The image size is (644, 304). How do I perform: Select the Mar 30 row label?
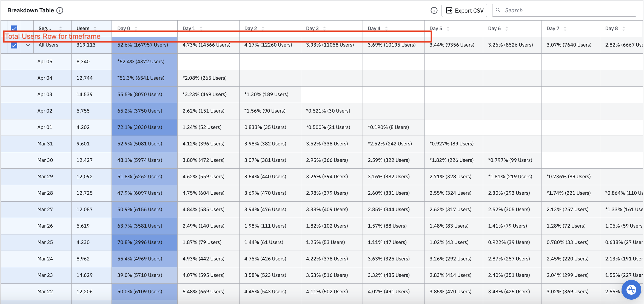point(45,160)
